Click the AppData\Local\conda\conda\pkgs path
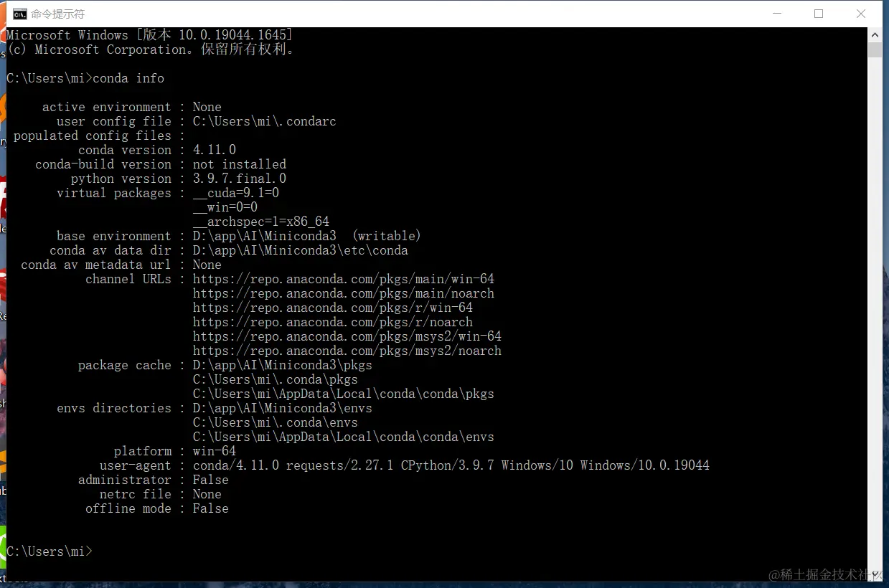This screenshot has height=588, width=889. tap(344, 394)
